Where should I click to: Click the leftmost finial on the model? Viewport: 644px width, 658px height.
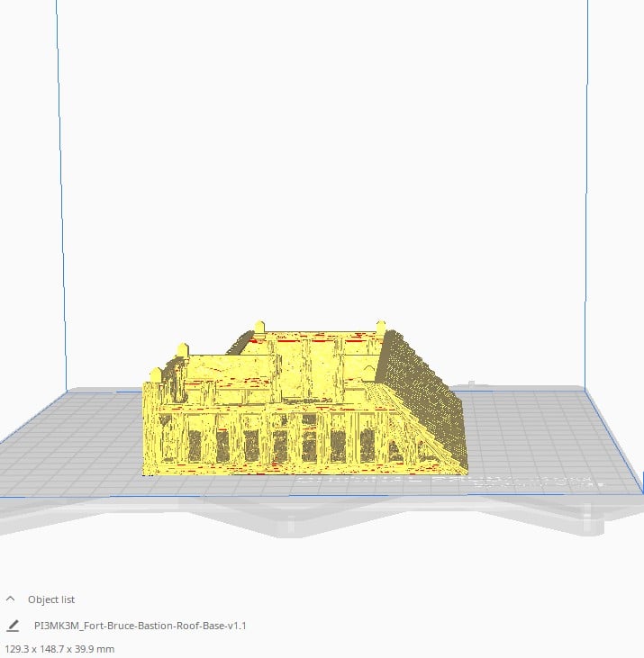point(154,374)
